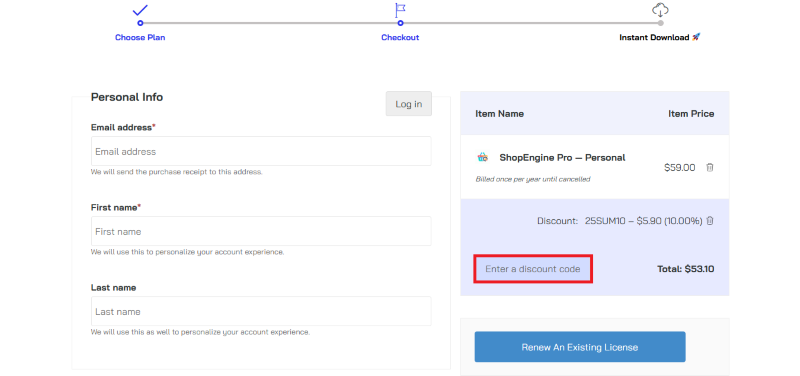This screenshot has height=376, width=800.
Task: Click the Checkout flag icon
Action: click(401, 10)
